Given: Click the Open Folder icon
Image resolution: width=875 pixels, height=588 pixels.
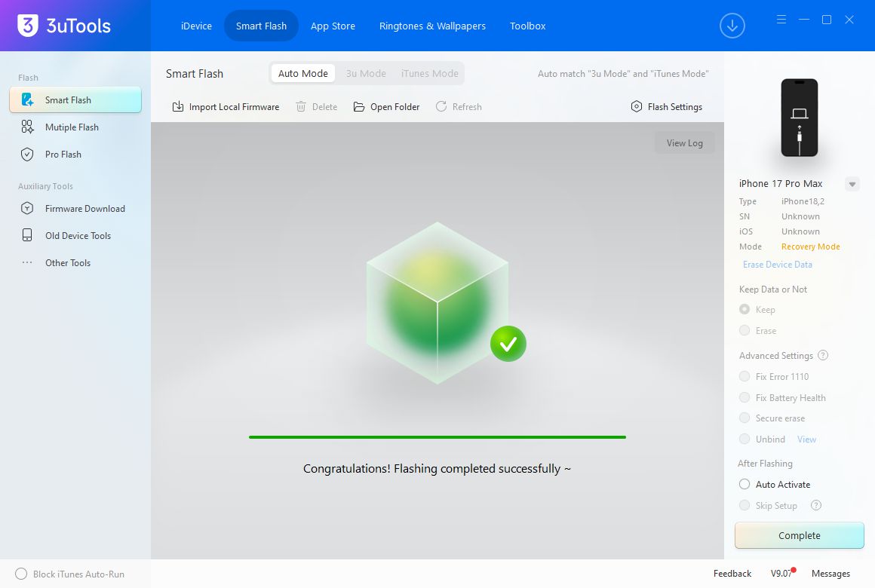Looking at the screenshot, I should pyautogui.click(x=359, y=106).
